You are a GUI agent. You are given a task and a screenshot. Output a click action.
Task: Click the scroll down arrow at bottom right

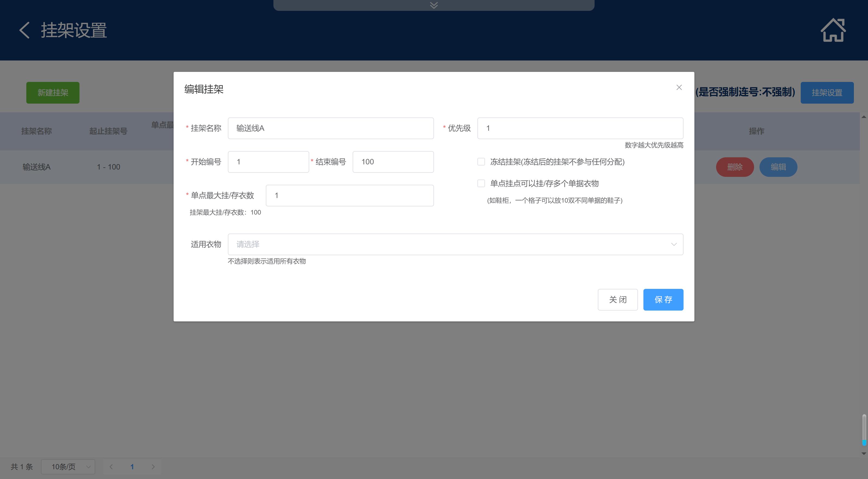864,454
